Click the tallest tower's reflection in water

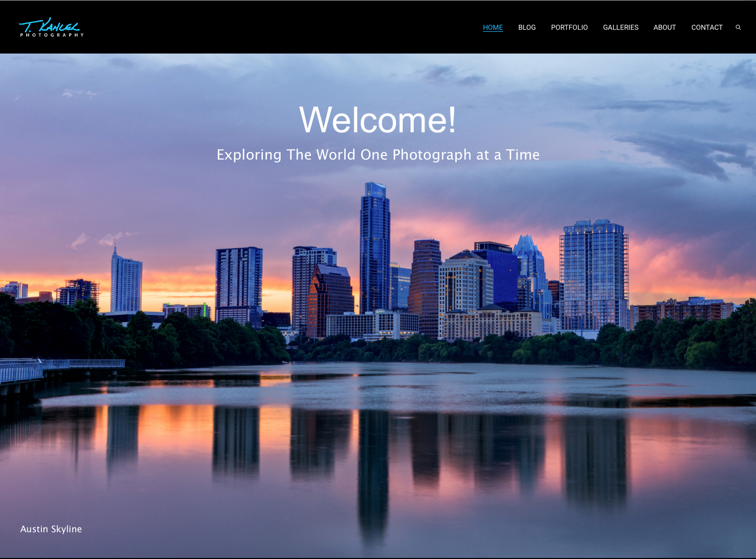[x=373, y=475]
